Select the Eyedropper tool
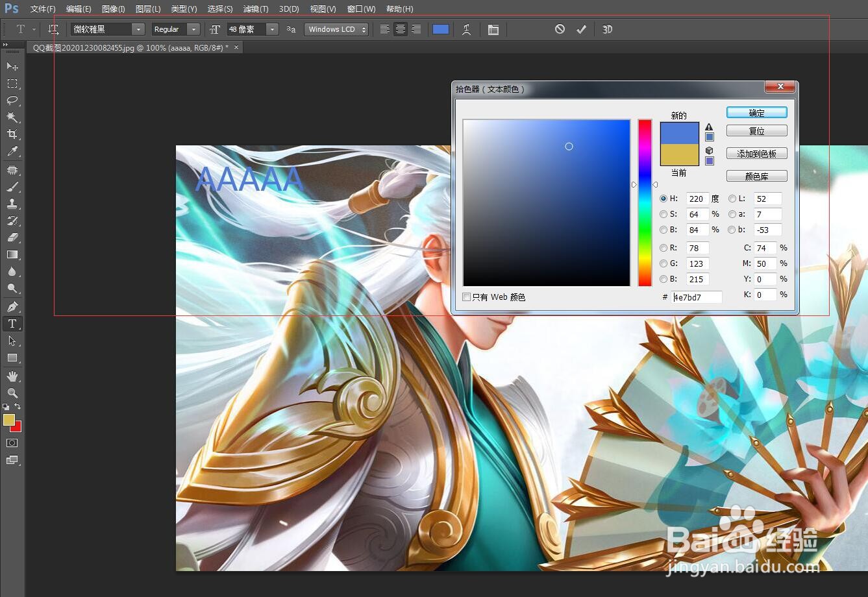This screenshot has width=868, height=597. (x=12, y=152)
